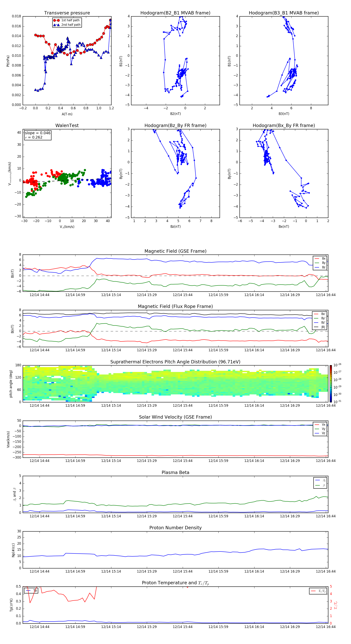351x644 pixels.
Task: Click the "slope = 0.046" annotation
Action: (x=38, y=133)
